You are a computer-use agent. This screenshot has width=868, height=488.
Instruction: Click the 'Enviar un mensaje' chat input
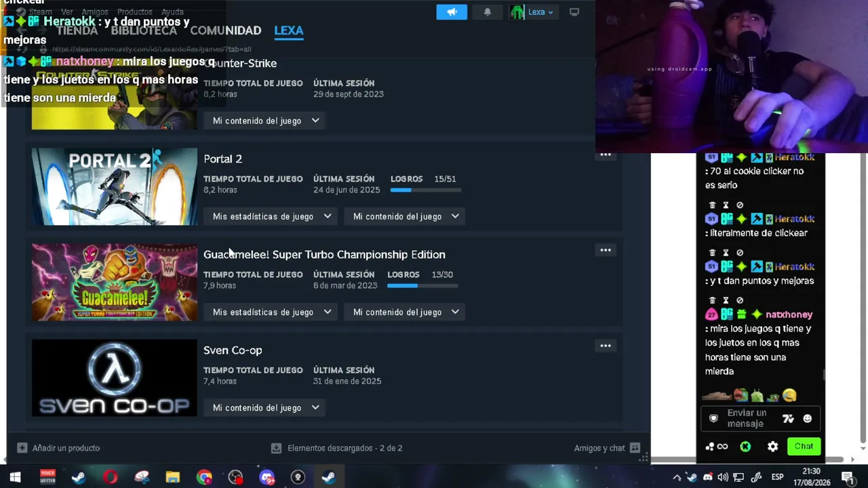tap(747, 418)
